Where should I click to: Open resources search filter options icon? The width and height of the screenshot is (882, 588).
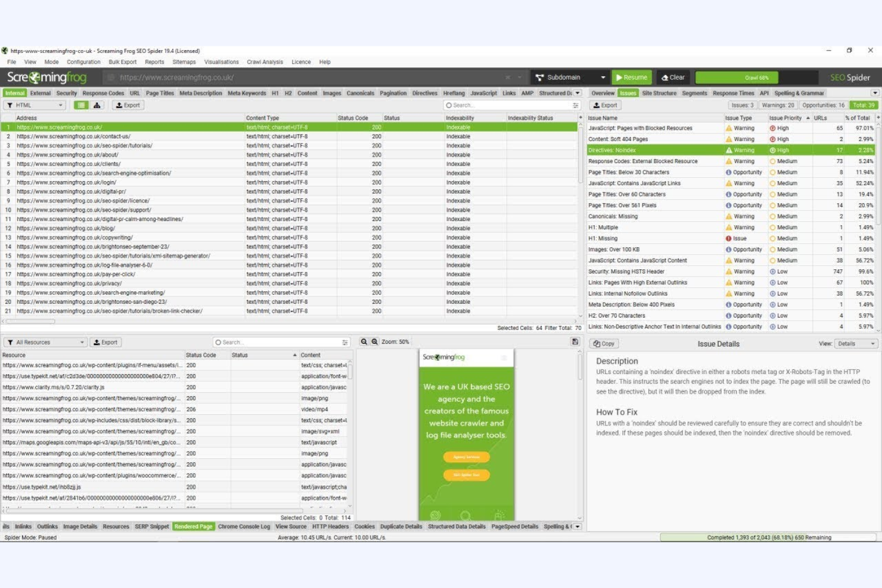(x=345, y=343)
